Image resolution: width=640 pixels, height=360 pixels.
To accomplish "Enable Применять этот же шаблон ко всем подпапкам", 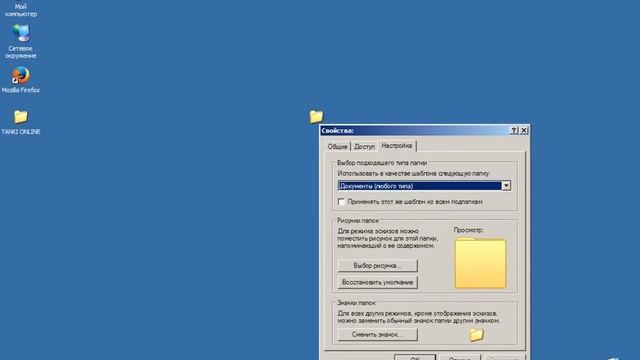I will click(x=341, y=202).
